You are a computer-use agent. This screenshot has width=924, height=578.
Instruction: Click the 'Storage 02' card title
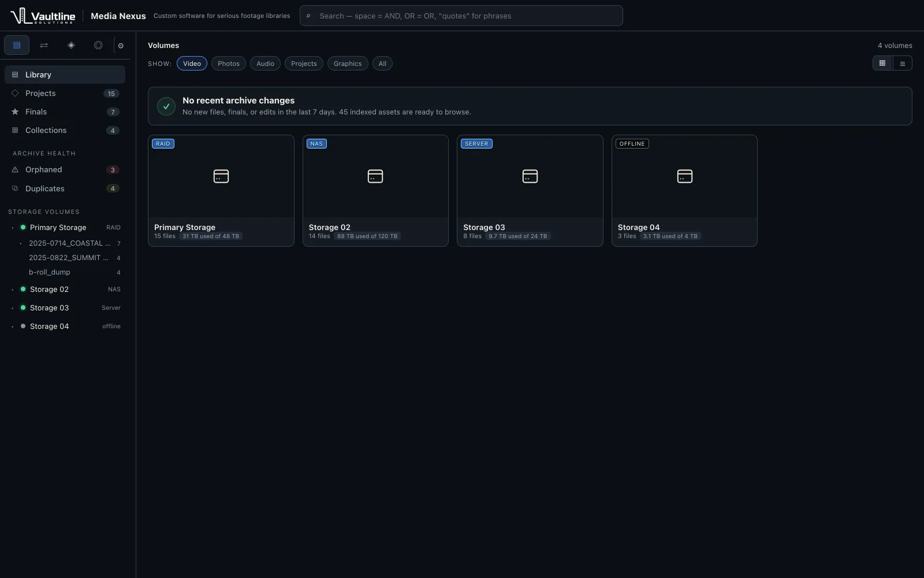pyautogui.click(x=330, y=227)
